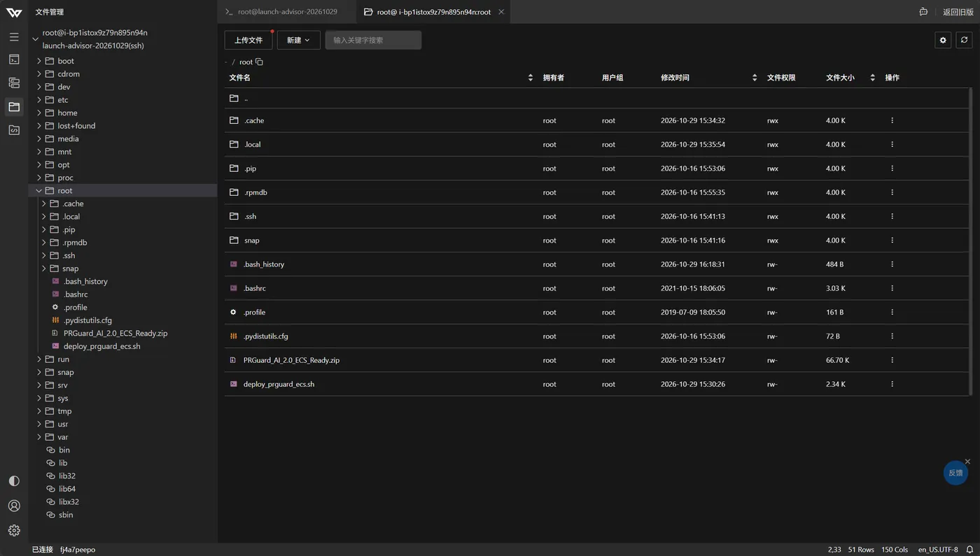Image resolution: width=980 pixels, height=556 pixels.
Task: Select the lib64 link in tree
Action: coord(67,489)
